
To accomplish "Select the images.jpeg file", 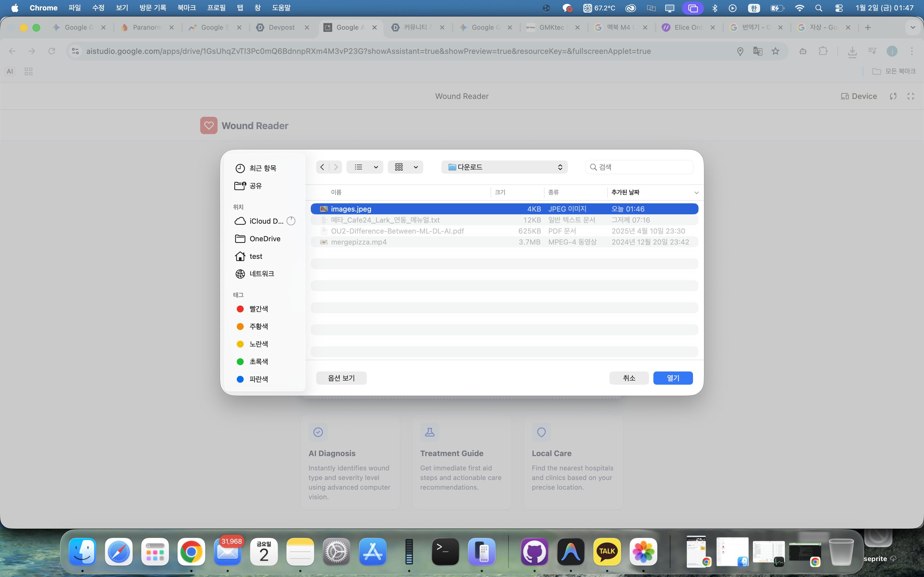I will pos(351,209).
